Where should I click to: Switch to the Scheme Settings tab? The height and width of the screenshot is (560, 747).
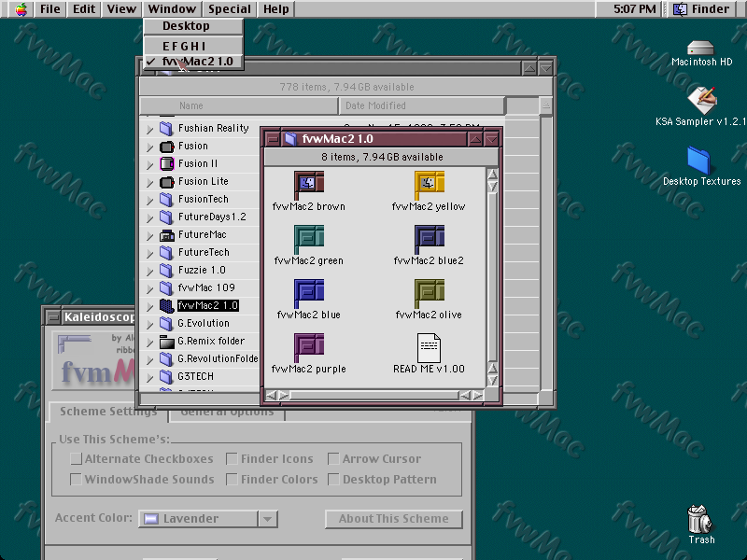pos(108,412)
